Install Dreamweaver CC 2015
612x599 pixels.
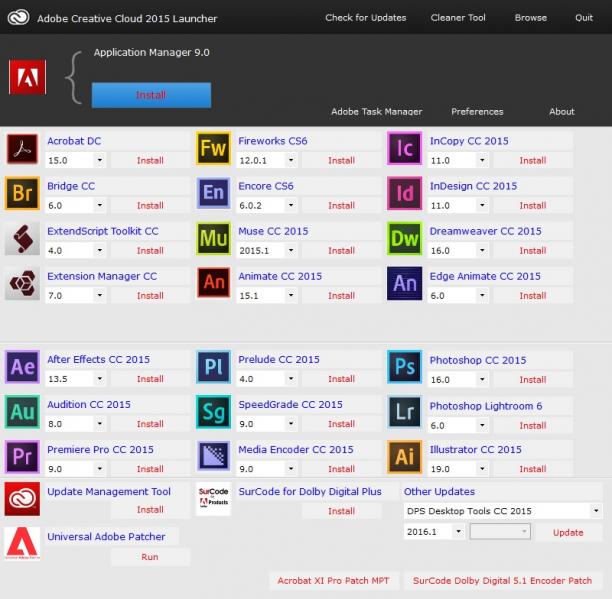point(533,250)
